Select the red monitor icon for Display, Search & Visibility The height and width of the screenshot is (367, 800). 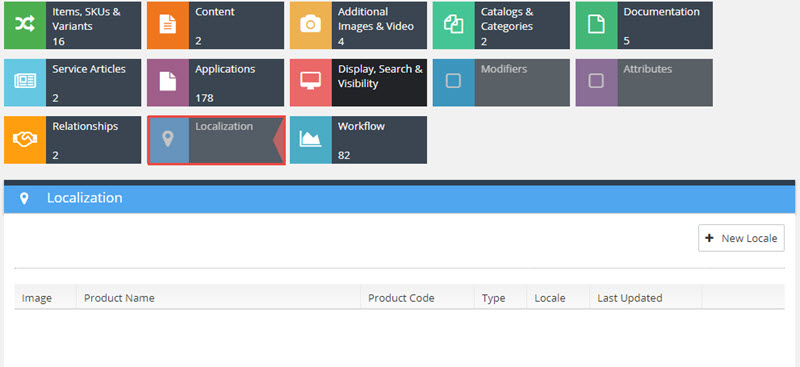311,82
